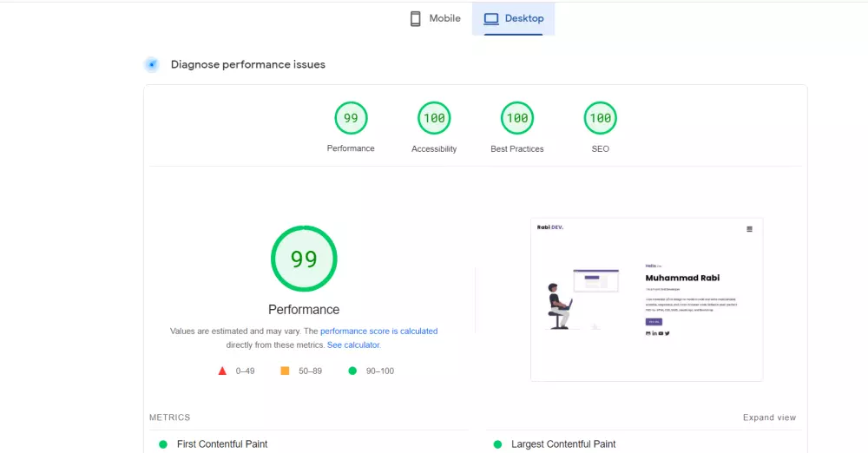Expand the First Contentful Paint metric
The width and height of the screenshot is (868, 453).
pos(222,444)
